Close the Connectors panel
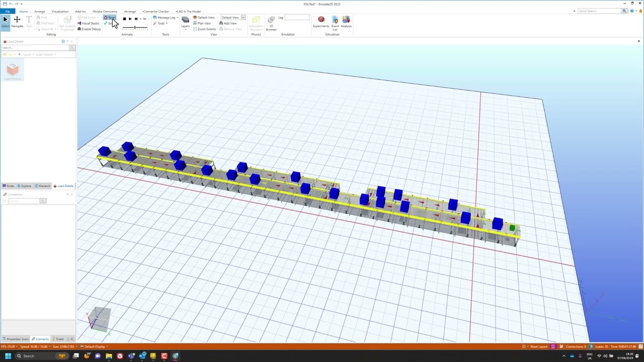The width and height of the screenshot is (644, 362). 72,195
